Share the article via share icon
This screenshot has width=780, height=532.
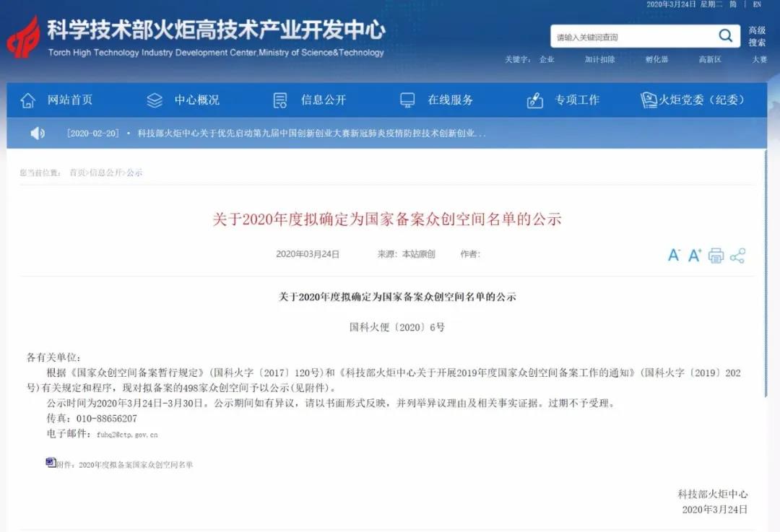pos(737,256)
